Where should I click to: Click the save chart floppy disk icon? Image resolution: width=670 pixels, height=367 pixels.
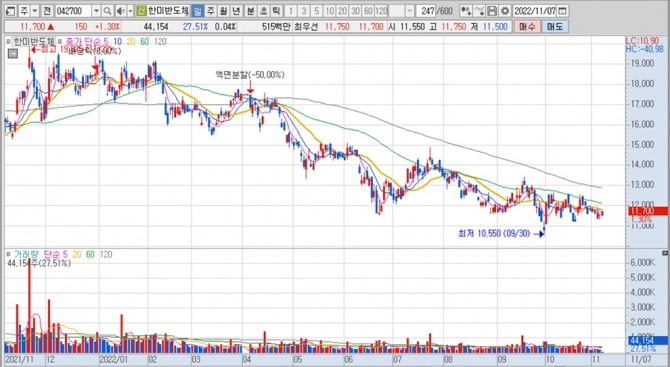[x=492, y=11]
